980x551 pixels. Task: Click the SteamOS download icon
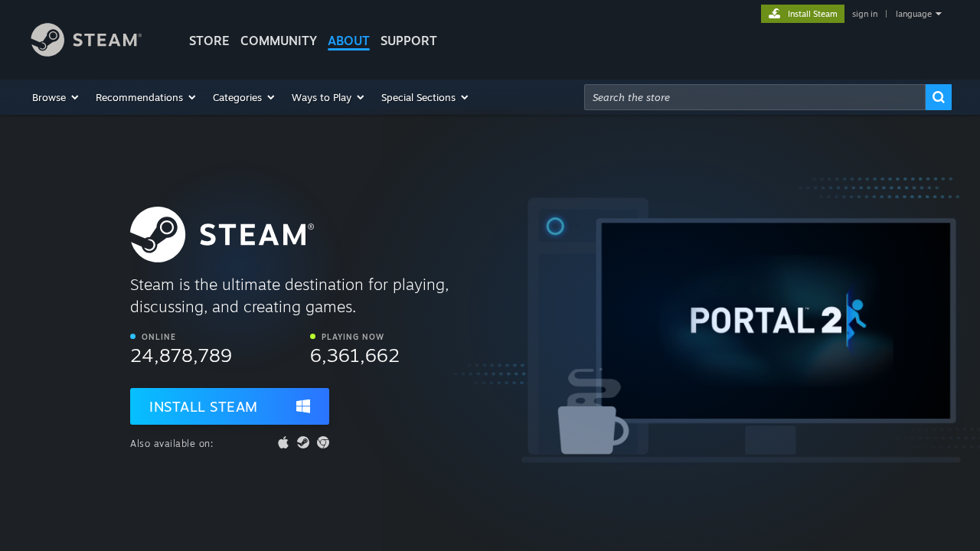tap(303, 442)
